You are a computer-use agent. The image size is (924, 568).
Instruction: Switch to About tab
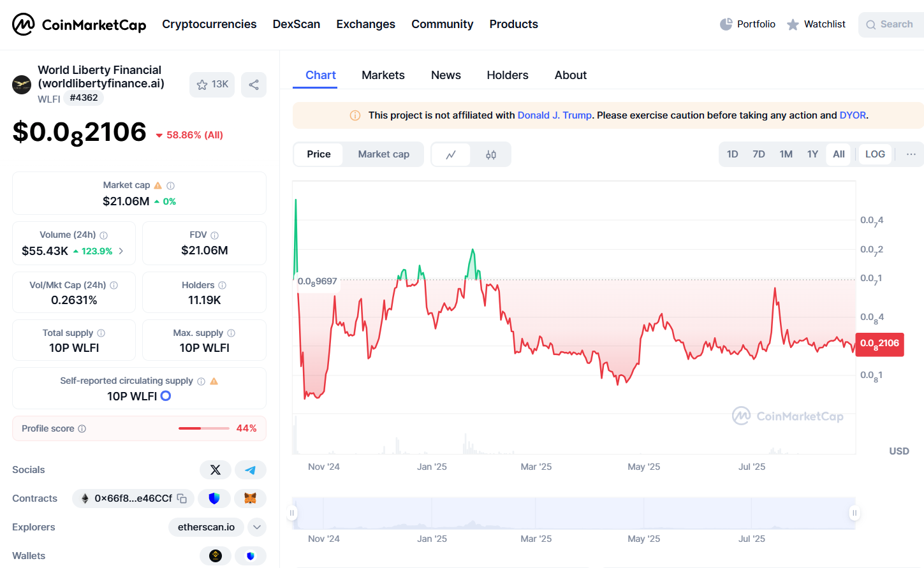571,75
